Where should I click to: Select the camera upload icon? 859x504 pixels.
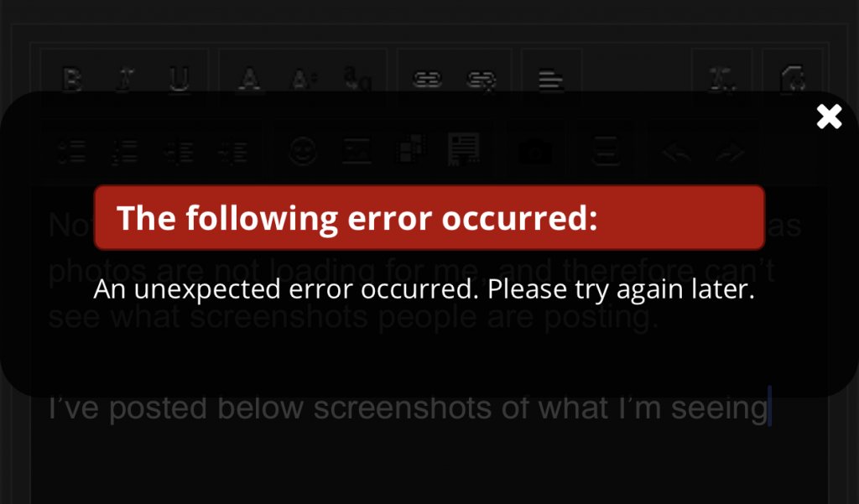point(535,151)
